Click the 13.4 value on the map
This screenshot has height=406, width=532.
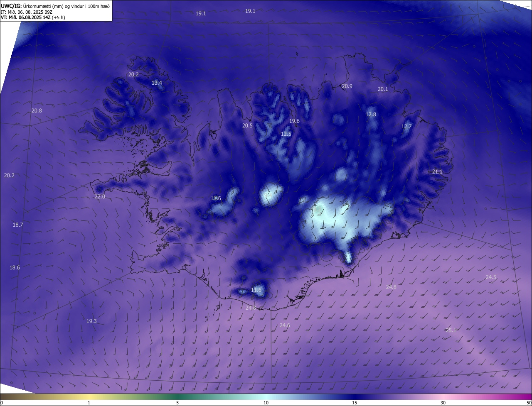(x=157, y=83)
